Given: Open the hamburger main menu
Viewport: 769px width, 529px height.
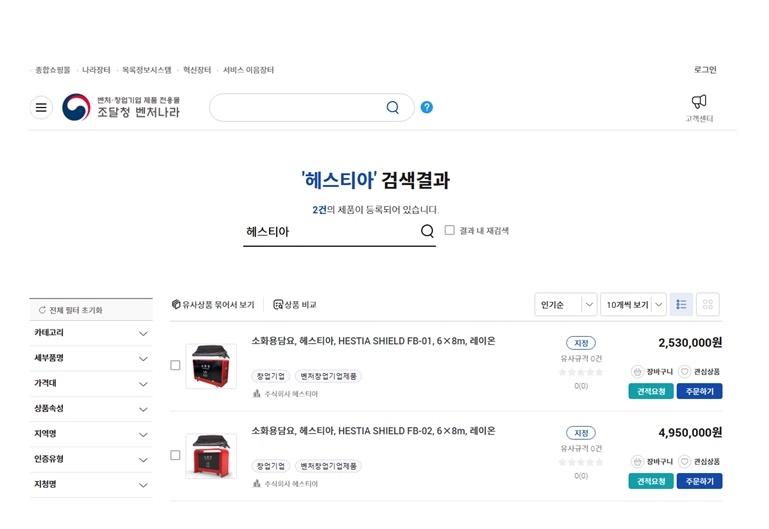Looking at the screenshot, I should pos(41,107).
